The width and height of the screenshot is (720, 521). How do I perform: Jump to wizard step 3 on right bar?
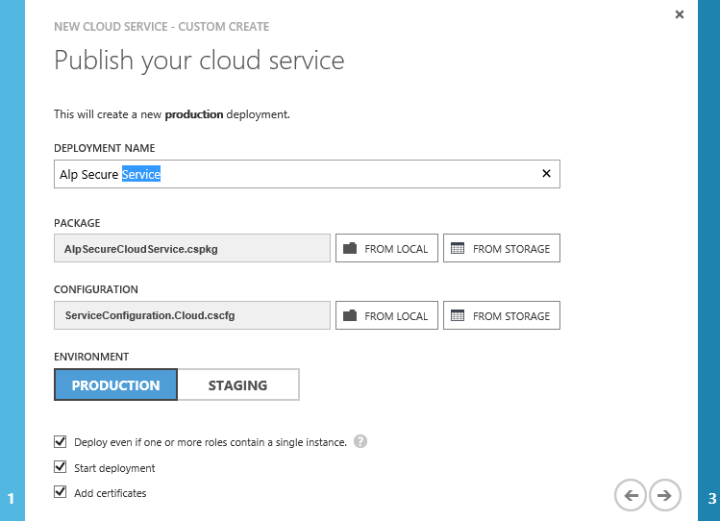(711, 498)
